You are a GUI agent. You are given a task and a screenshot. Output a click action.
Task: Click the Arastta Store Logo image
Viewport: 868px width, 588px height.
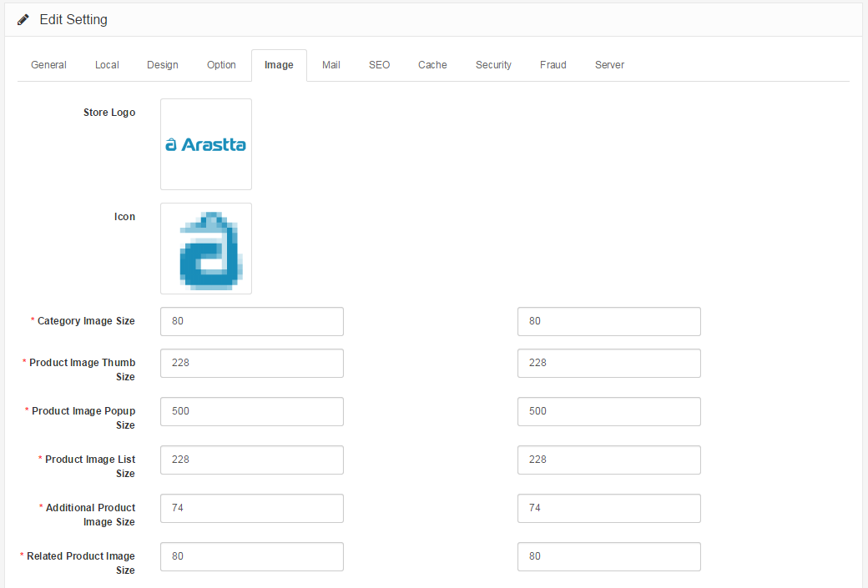206,144
